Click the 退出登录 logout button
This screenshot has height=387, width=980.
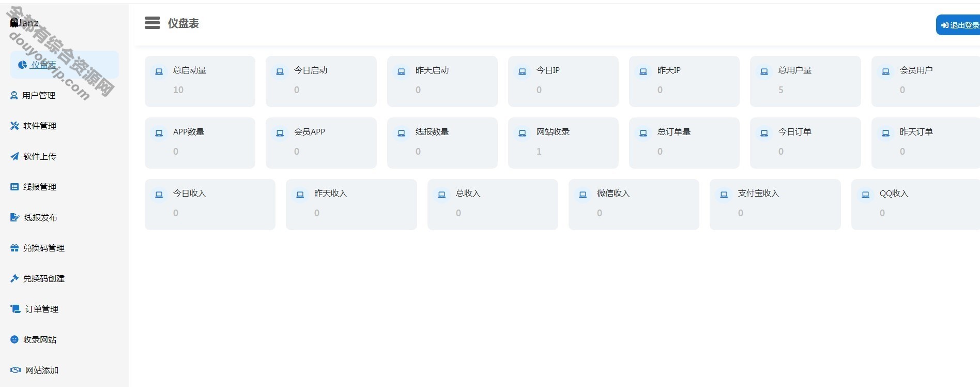tap(958, 25)
